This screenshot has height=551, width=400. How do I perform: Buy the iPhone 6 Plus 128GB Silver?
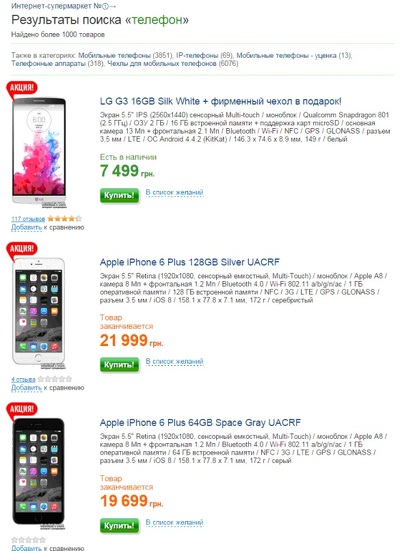(x=120, y=365)
